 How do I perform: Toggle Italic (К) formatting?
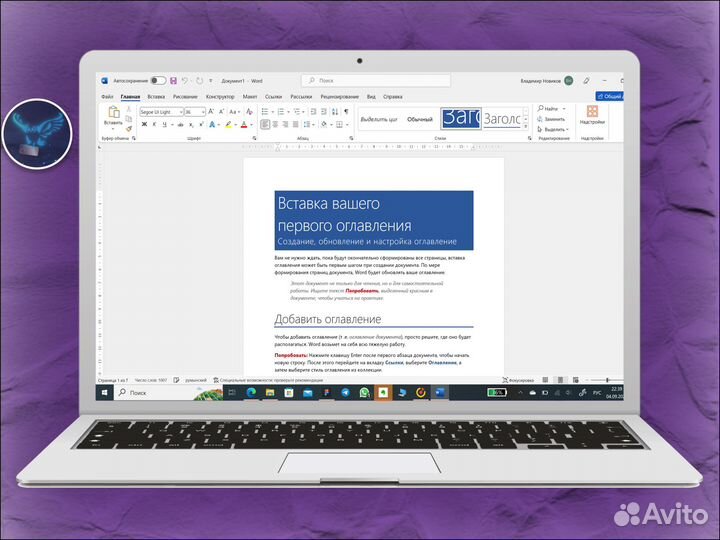[154, 124]
